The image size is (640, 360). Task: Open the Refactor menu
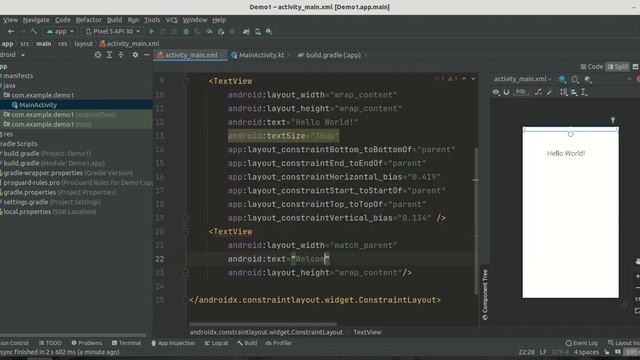[88, 20]
